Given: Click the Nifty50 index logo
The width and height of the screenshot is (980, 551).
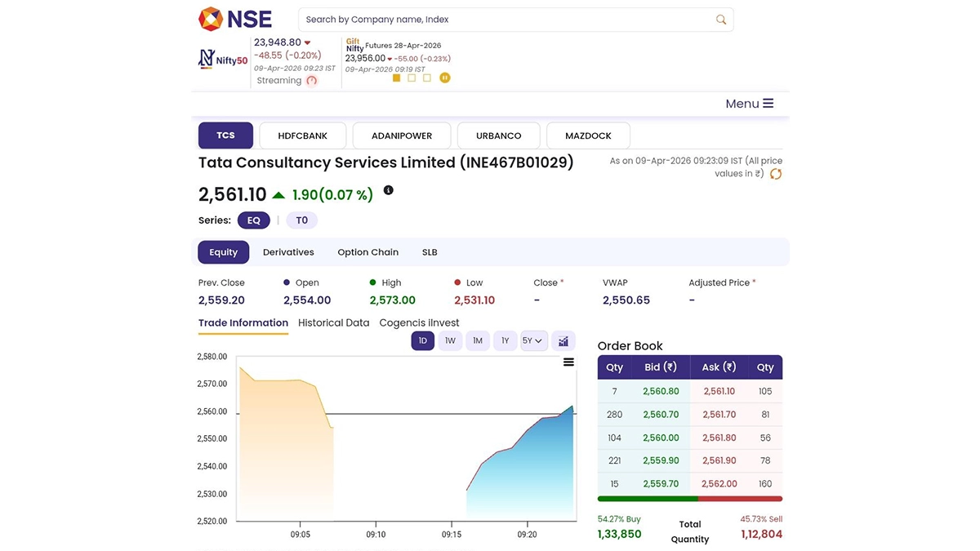Looking at the screenshot, I should point(223,59).
